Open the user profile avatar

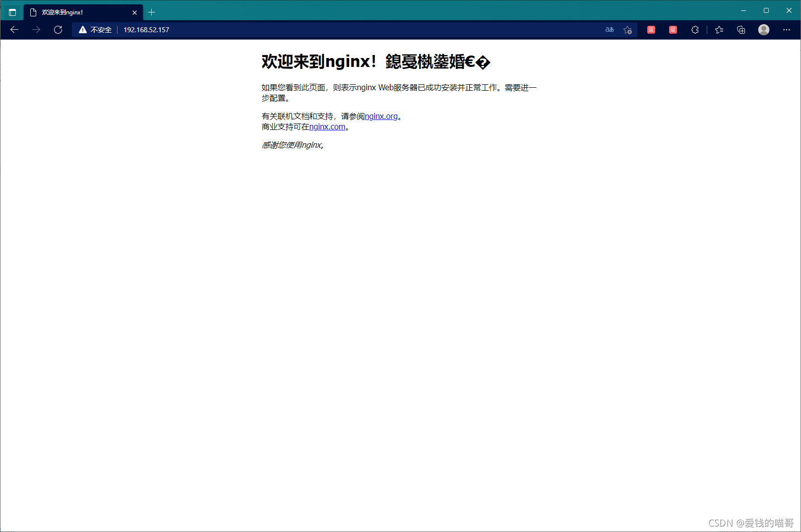[764, 30]
